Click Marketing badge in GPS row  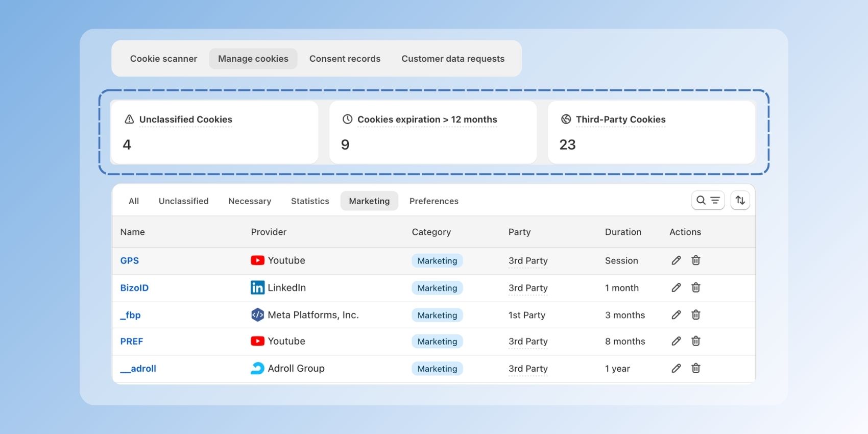[x=437, y=260]
